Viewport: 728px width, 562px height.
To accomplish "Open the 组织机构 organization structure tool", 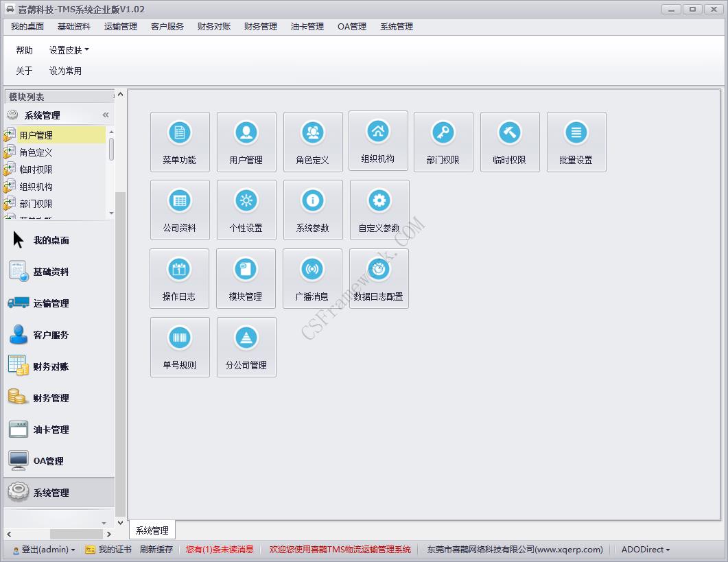I will click(378, 141).
